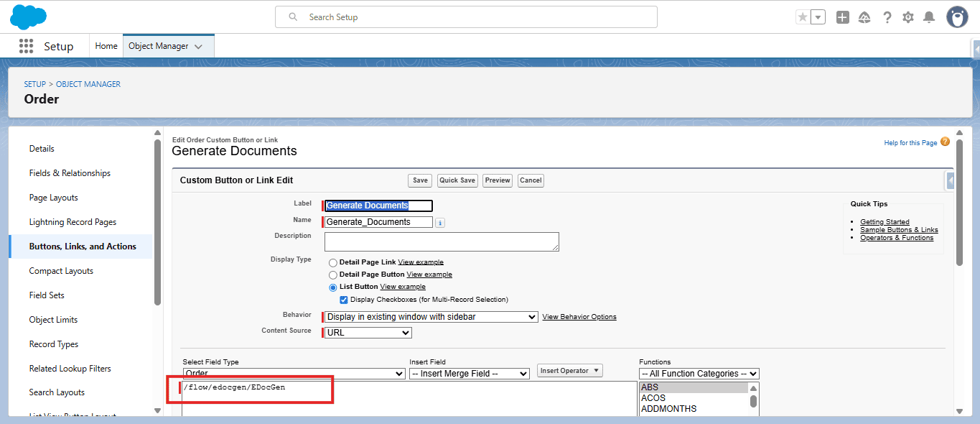This screenshot has height=424, width=980.
Task: Open Page Layouts in the sidebar
Action: click(x=54, y=198)
